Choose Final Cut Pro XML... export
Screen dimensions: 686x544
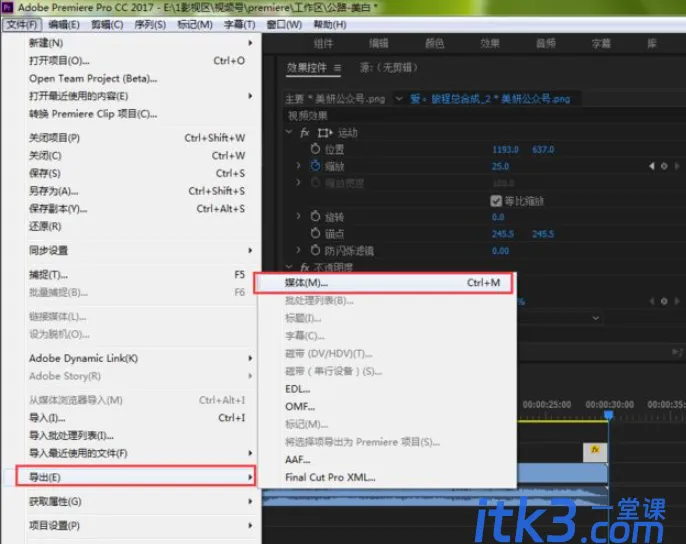[387, 477]
